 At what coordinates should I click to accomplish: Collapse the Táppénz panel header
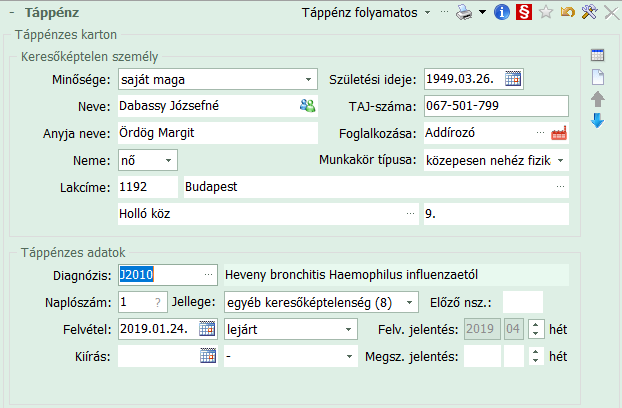(10, 12)
